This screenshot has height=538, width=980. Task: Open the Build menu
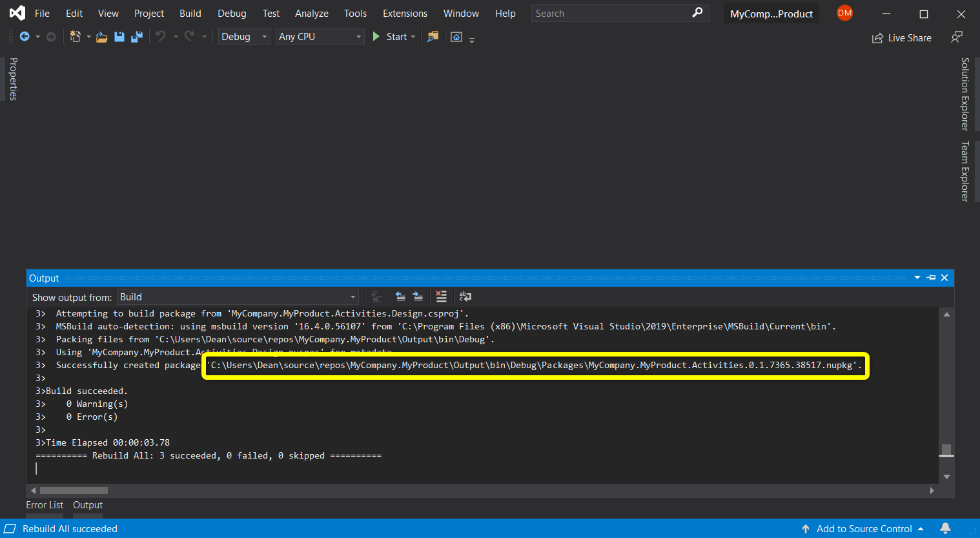click(x=190, y=13)
